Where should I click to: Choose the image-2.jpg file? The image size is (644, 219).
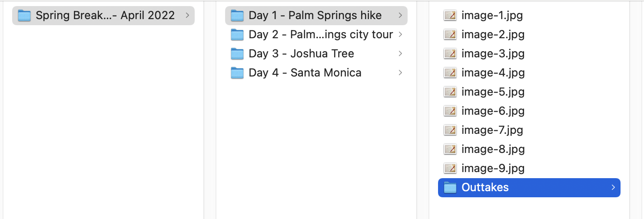[x=529, y=34]
